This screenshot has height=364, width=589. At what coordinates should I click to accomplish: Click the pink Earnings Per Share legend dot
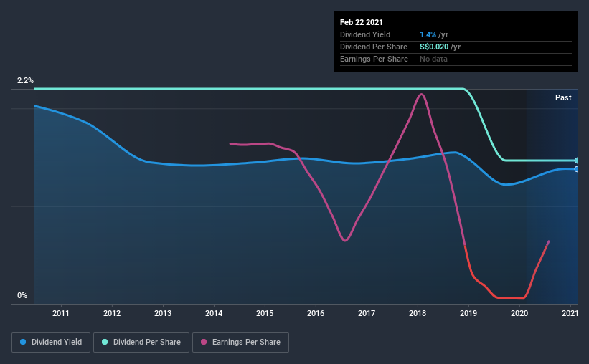click(x=204, y=342)
